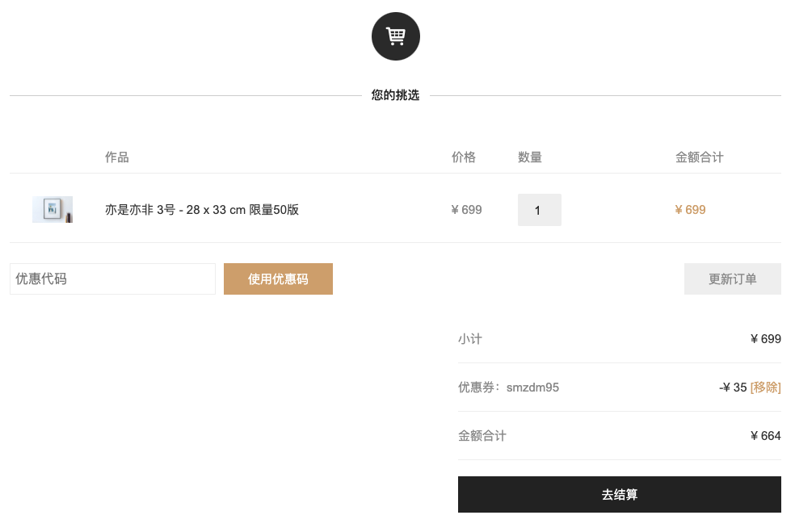Viewport: 795px width, 532px height.
Task: Click the 更新订单 update order button
Action: (732, 279)
